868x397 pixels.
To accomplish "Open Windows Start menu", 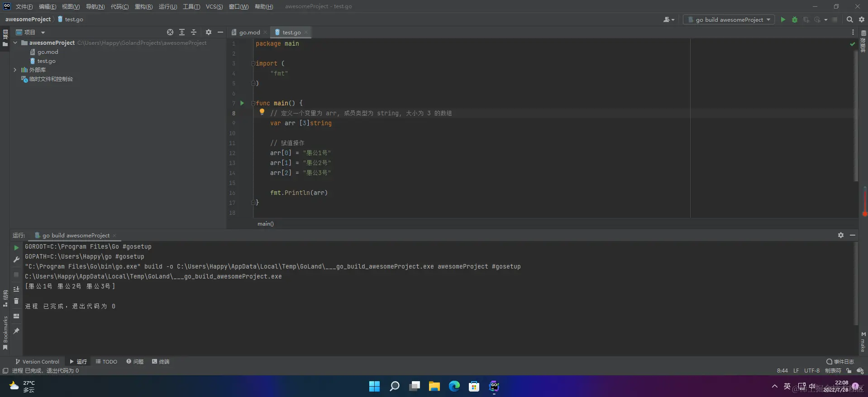I will [x=374, y=386].
